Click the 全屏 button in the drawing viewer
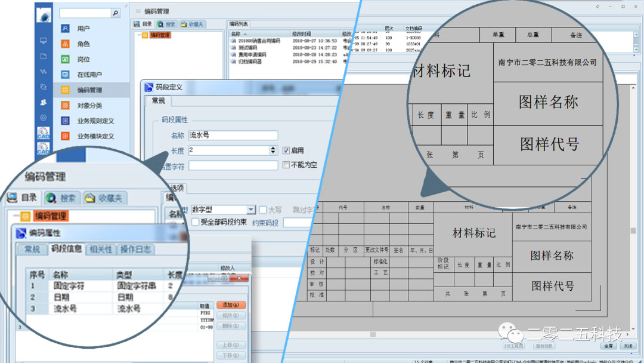The height and width of the screenshot is (363, 644). point(609,346)
